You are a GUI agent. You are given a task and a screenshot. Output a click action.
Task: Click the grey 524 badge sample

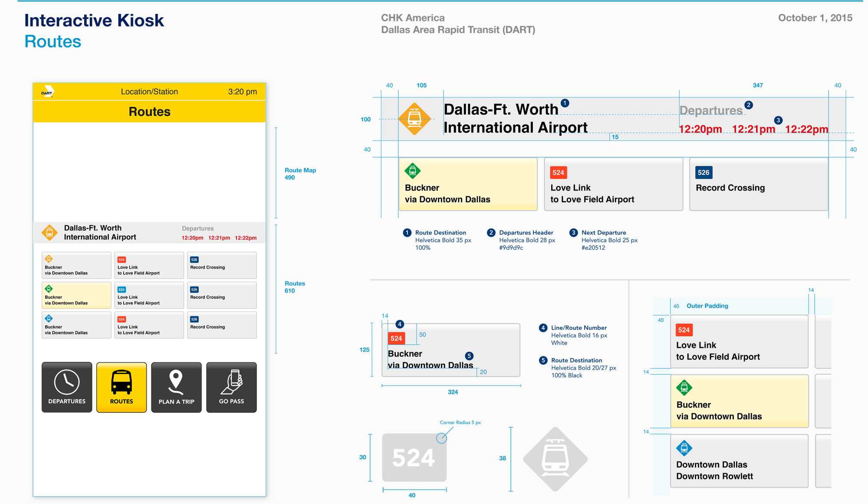pos(414,458)
